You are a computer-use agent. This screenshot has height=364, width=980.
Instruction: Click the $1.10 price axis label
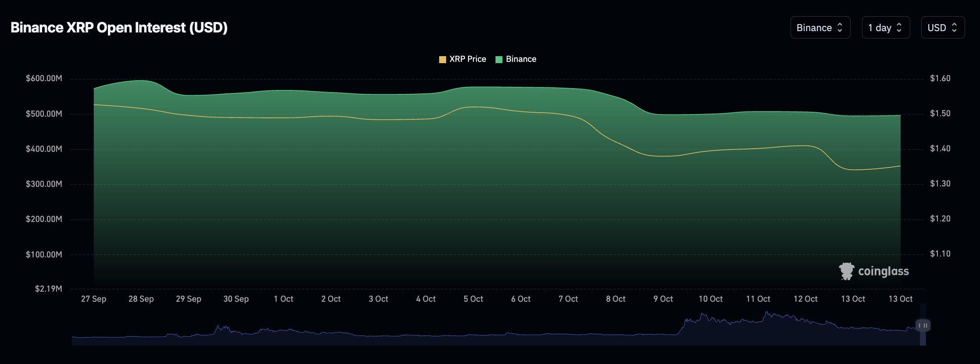(x=940, y=254)
